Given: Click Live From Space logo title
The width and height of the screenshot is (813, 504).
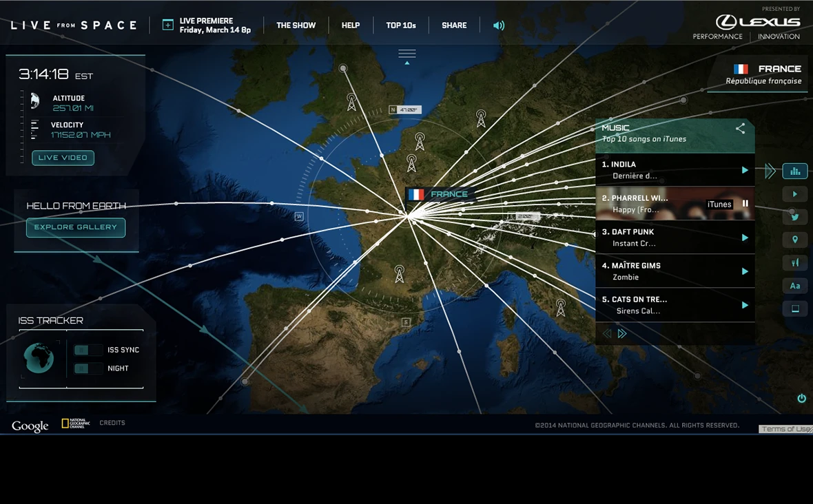Looking at the screenshot, I should point(74,25).
